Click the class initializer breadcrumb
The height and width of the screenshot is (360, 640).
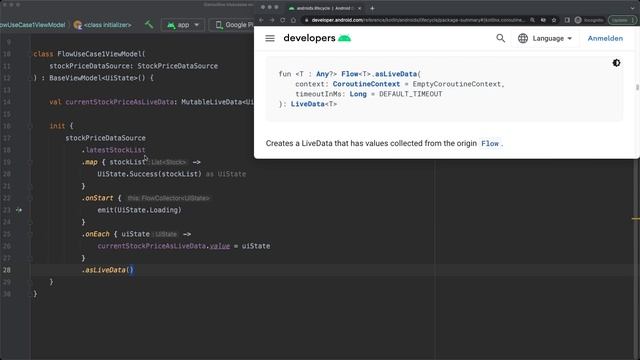point(103,25)
